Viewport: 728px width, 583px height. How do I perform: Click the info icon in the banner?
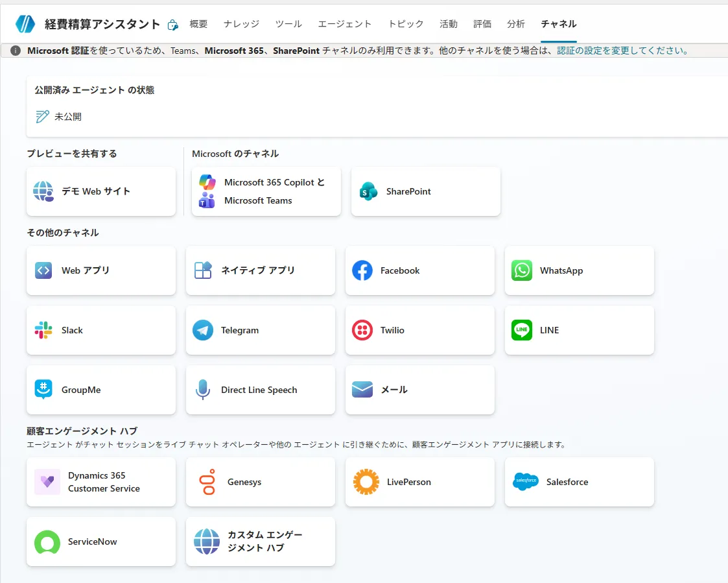16,51
